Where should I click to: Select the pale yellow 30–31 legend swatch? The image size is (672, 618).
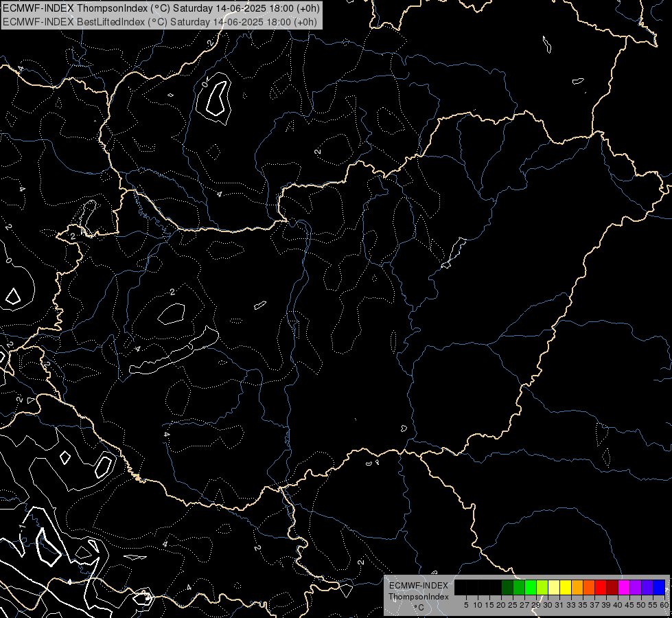(x=554, y=587)
